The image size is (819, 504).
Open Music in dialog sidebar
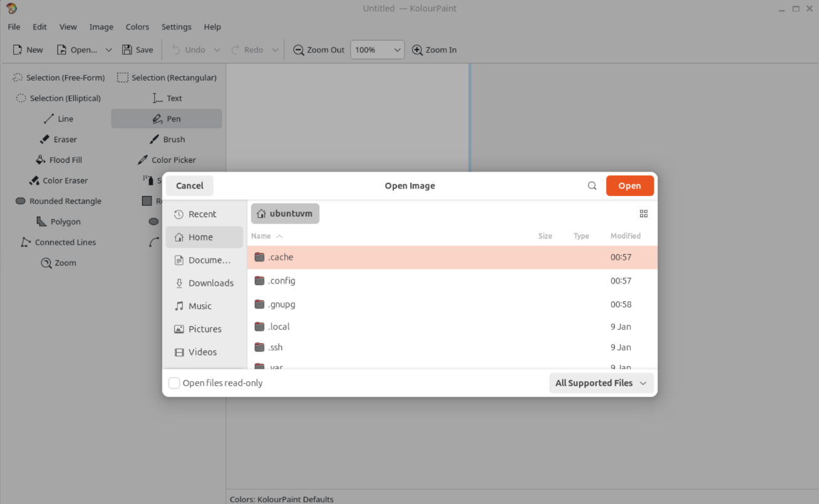pos(204,306)
